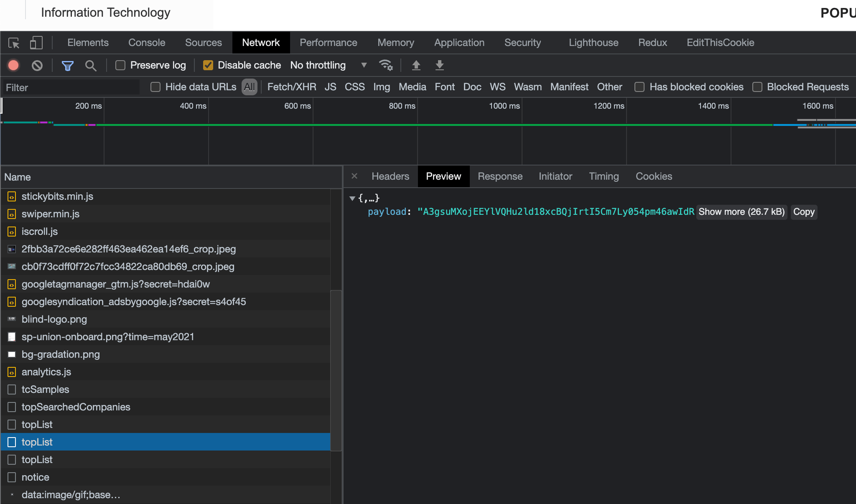Switch to the Console tab
The height and width of the screenshot is (504, 856).
[x=147, y=43]
